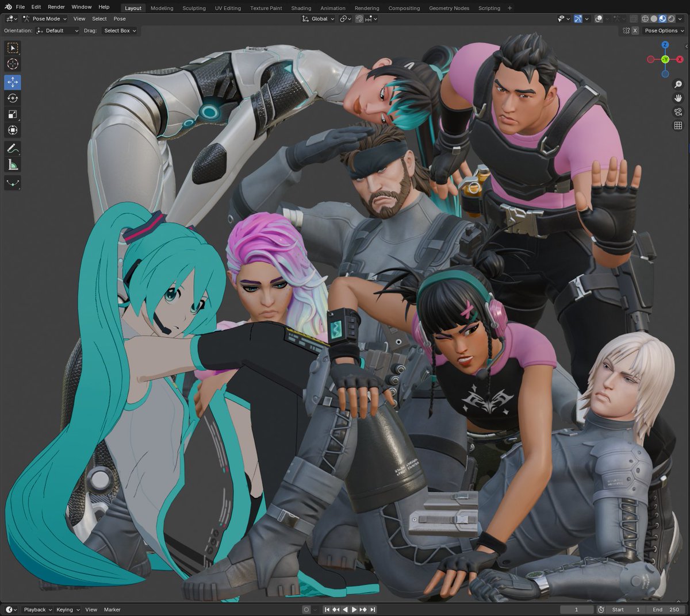Click the blue Z axis gizmo
The height and width of the screenshot is (616, 690).
pyautogui.click(x=665, y=44)
